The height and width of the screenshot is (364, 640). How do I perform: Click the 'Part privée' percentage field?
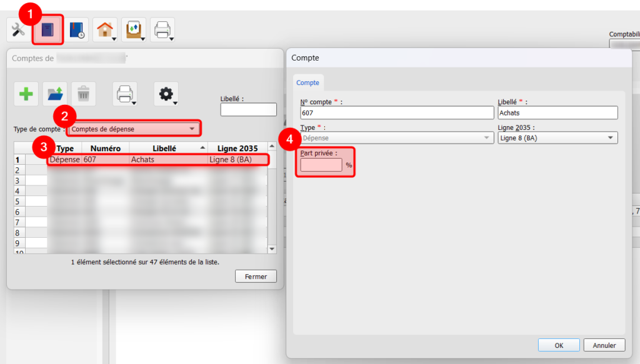tap(321, 165)
